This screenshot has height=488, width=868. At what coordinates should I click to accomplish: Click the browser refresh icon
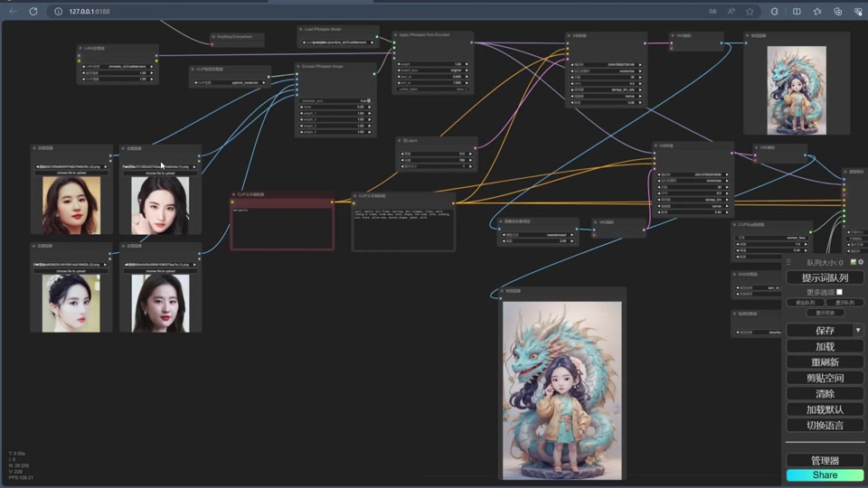coord(33,12)
